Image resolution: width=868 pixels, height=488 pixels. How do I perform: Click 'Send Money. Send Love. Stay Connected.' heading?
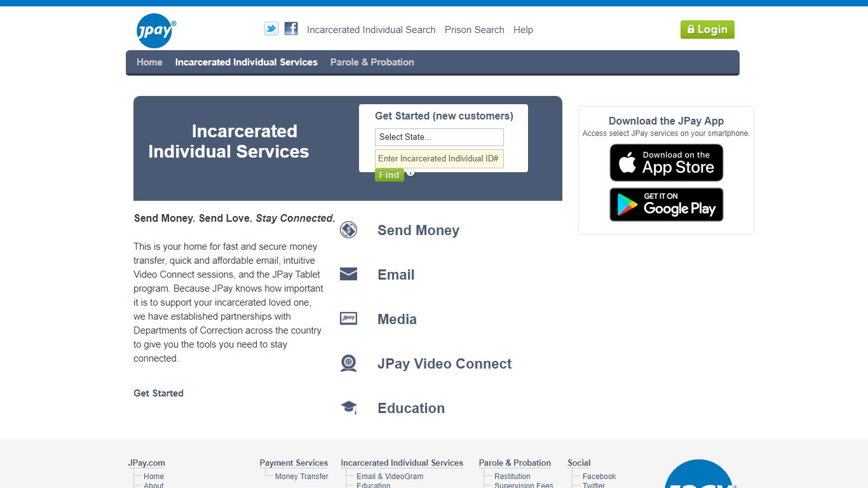[234, 218]
